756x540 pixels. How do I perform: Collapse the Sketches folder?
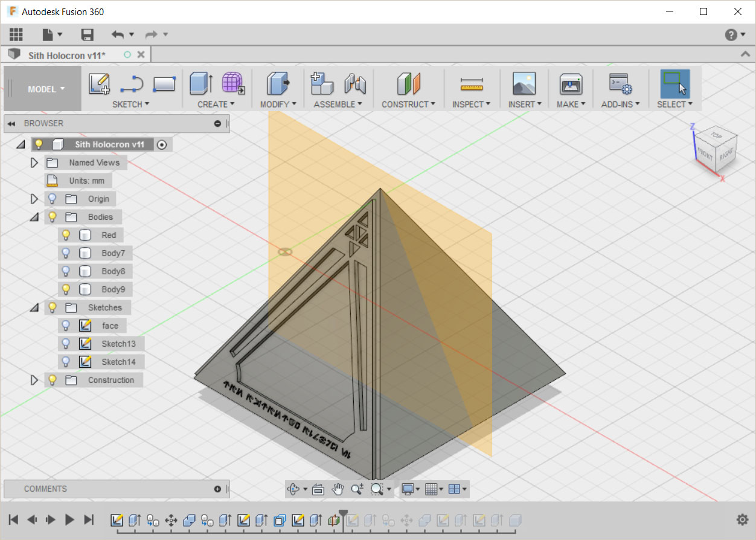[x=34, y=307]
